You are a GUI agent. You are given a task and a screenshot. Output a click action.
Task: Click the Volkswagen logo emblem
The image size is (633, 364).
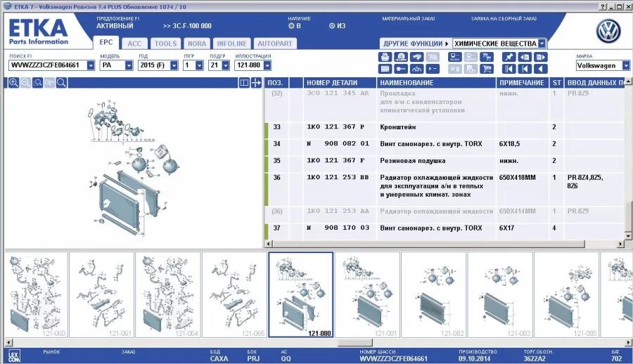point(608,31)
